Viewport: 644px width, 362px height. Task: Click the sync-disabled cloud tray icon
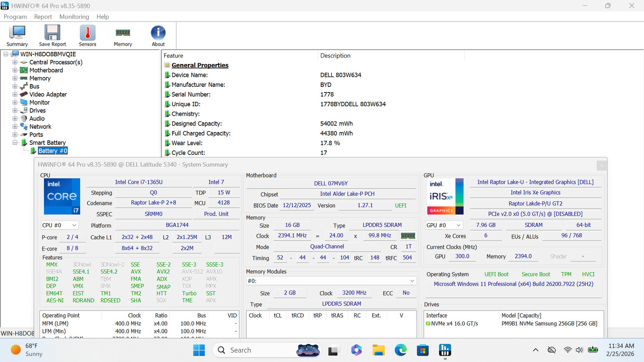point(552,350)
